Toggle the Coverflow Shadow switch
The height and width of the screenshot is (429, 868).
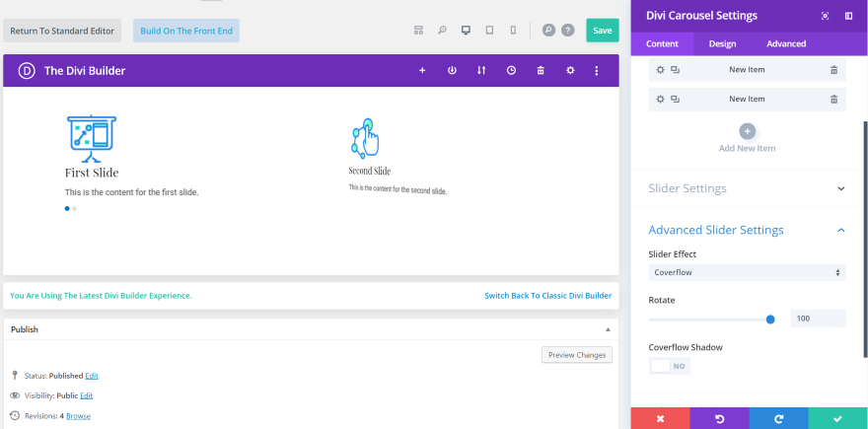(670, 366)
